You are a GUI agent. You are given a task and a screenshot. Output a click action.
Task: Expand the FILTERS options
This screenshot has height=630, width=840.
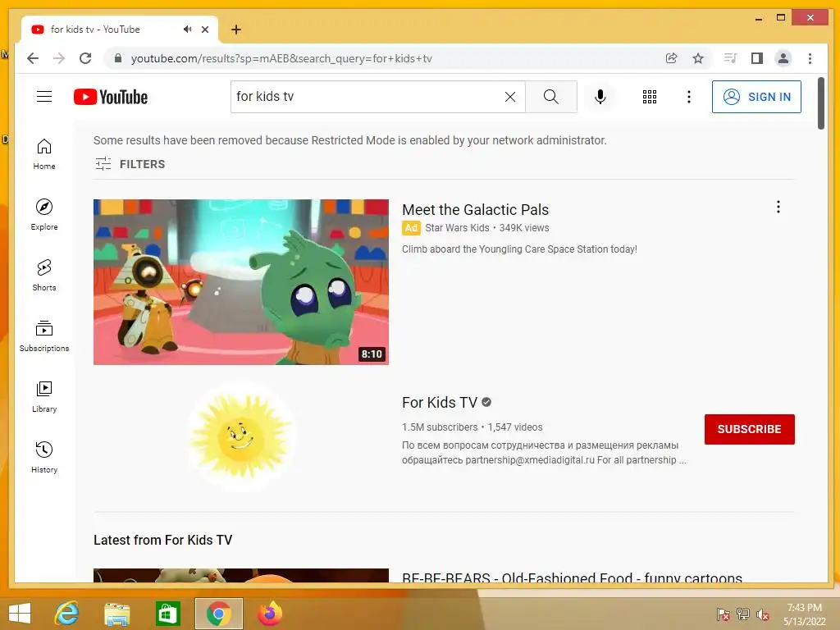pos(130,164)
